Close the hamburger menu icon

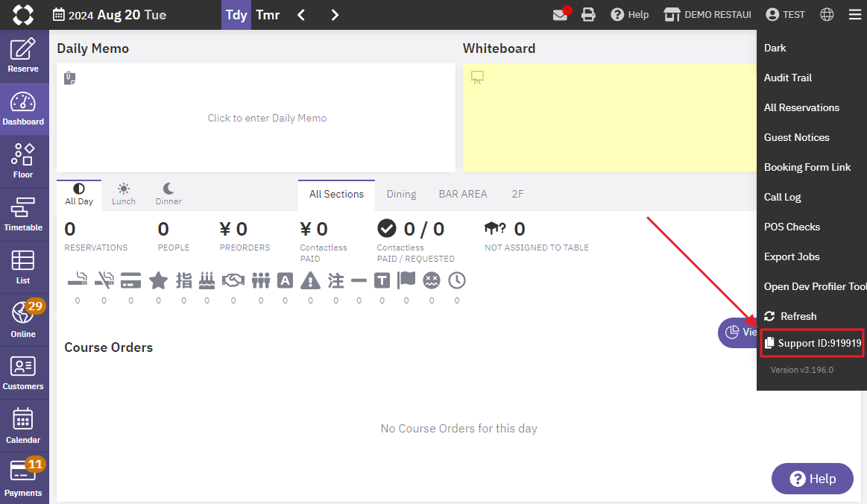855,15
